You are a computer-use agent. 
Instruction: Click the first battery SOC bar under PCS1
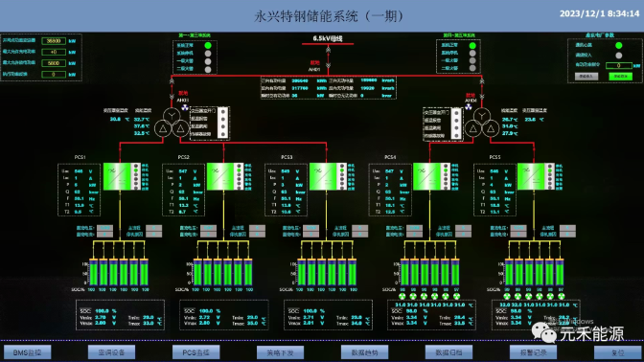94,272
